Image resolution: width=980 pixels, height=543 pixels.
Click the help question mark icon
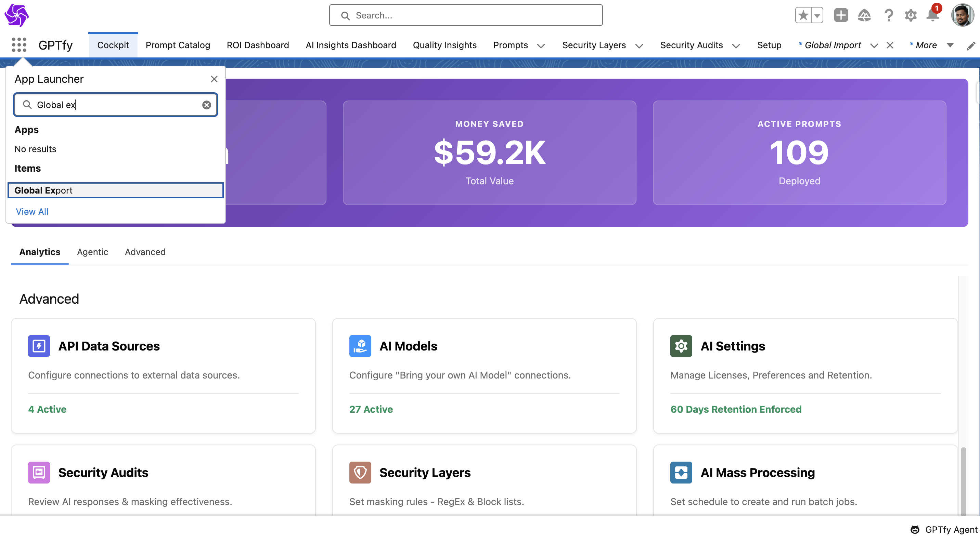coord(888,15)
